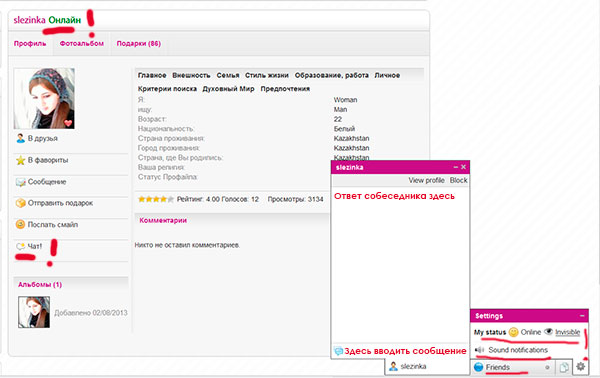Image resolution: width=600 pixels, height=378 pixels.
Task: Click the gift box icon Отправить подарок
Action: click(x=20, y=203)
